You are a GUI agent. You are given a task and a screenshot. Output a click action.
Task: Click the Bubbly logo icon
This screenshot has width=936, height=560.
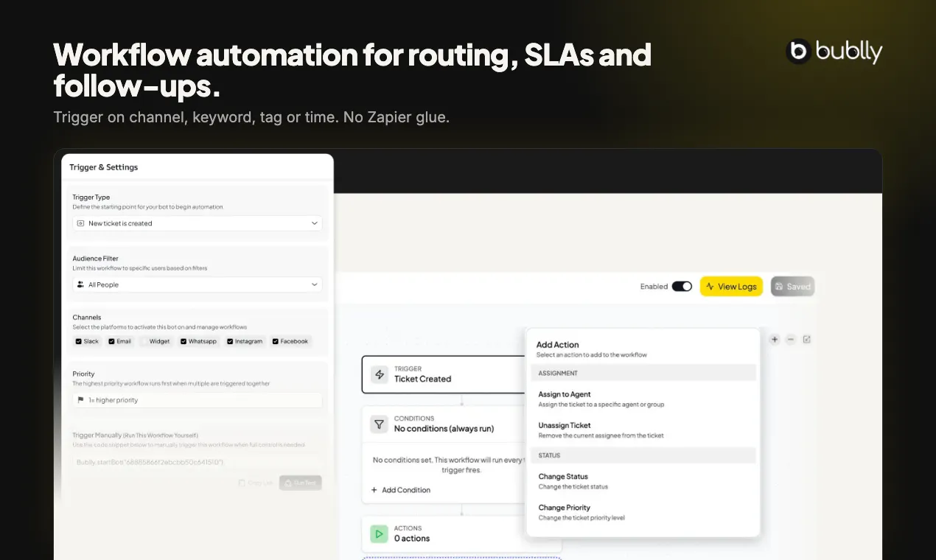(798, 51)
